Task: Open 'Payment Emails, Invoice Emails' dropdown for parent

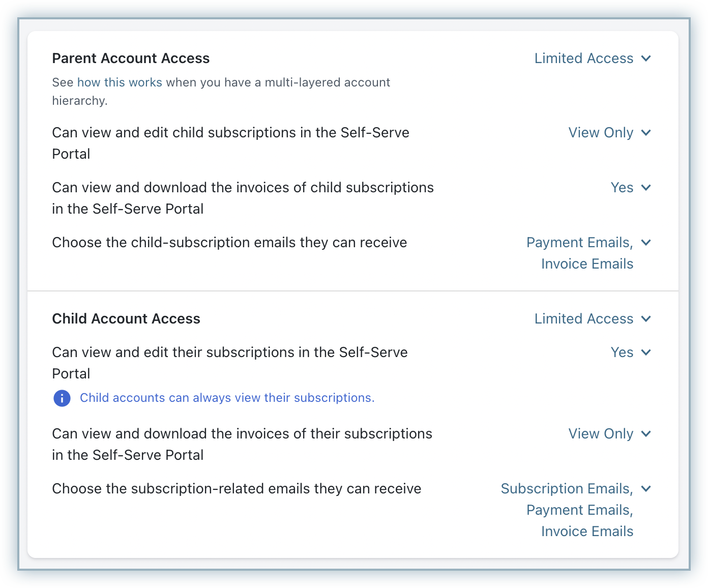Action: 580,253
